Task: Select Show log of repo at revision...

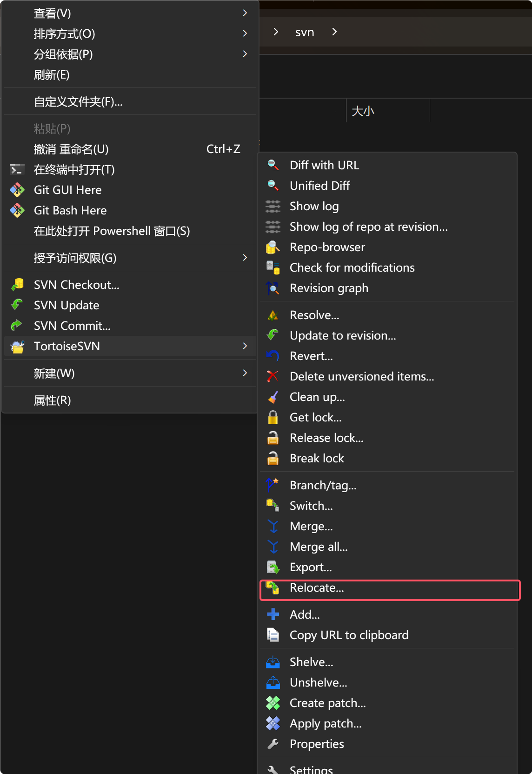Action: [387, 227]
